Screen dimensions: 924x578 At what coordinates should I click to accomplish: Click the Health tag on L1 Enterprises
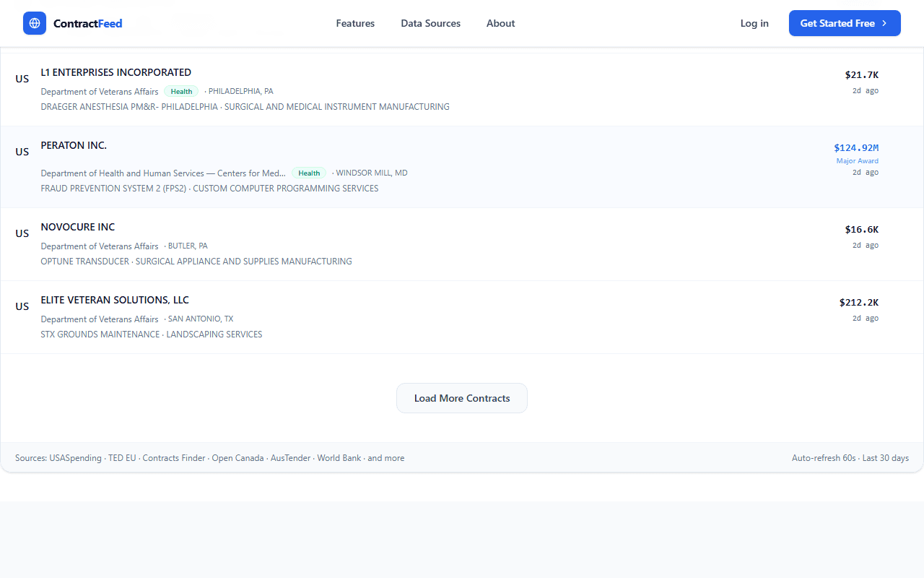click(x=181, y=91)
